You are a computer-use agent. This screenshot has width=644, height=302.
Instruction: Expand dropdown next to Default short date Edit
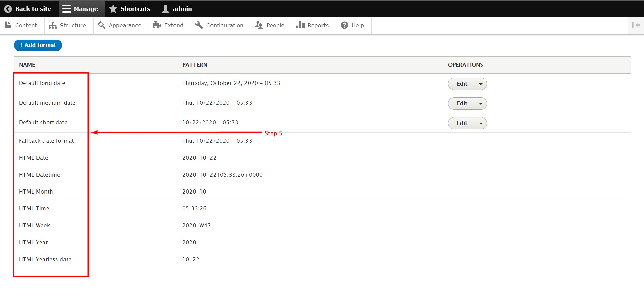[x=481, y=123]
